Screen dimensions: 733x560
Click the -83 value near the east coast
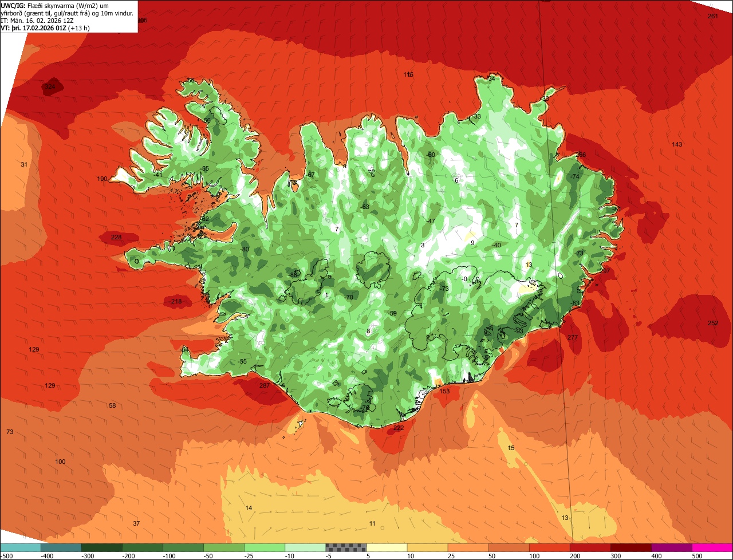tap(576, 303)
